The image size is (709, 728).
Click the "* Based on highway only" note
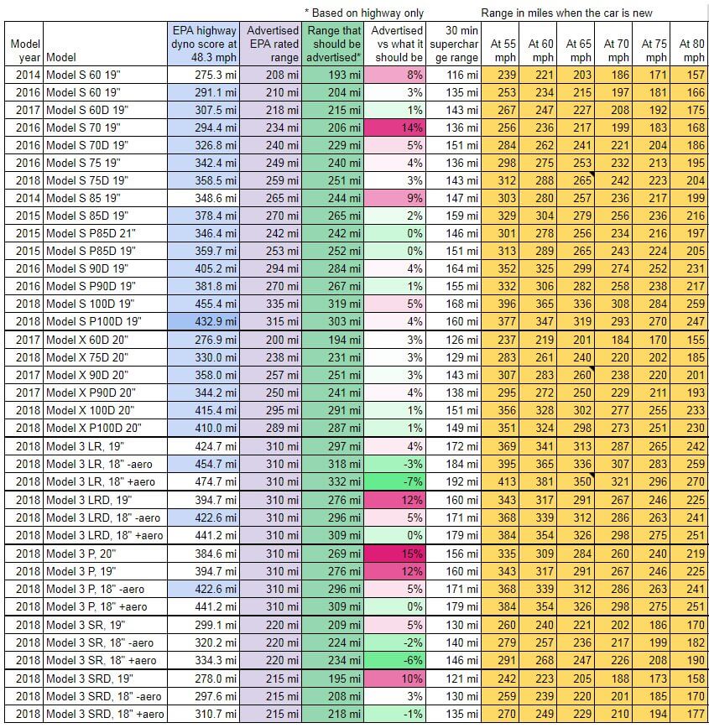tap(364, 13)
